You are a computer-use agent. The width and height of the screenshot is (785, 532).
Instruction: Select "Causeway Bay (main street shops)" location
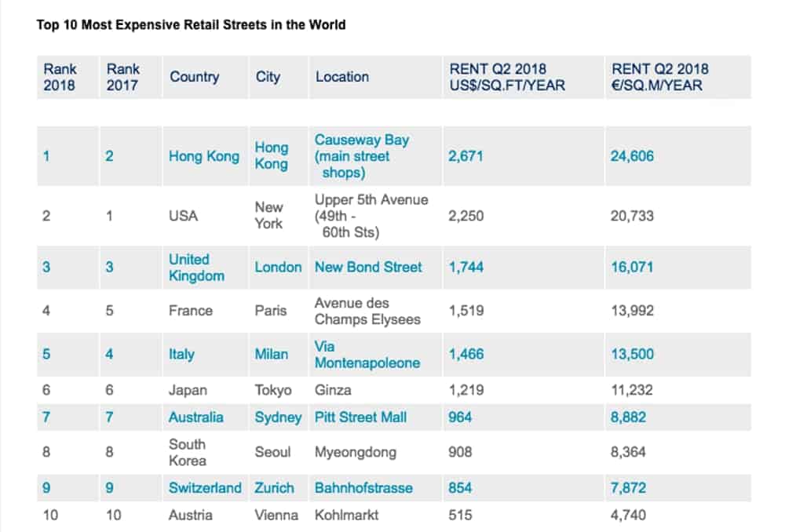click(x=361, y=156)
